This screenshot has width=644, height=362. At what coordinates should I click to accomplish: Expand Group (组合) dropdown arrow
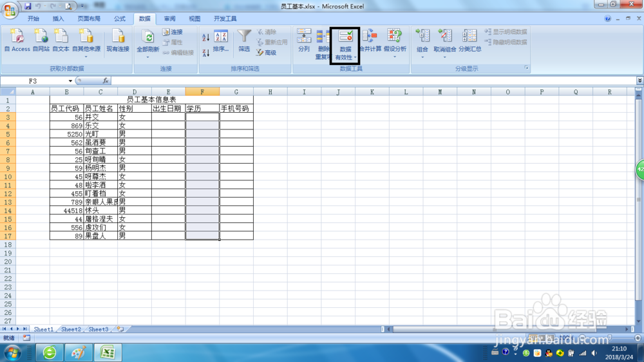coord(422,57)
